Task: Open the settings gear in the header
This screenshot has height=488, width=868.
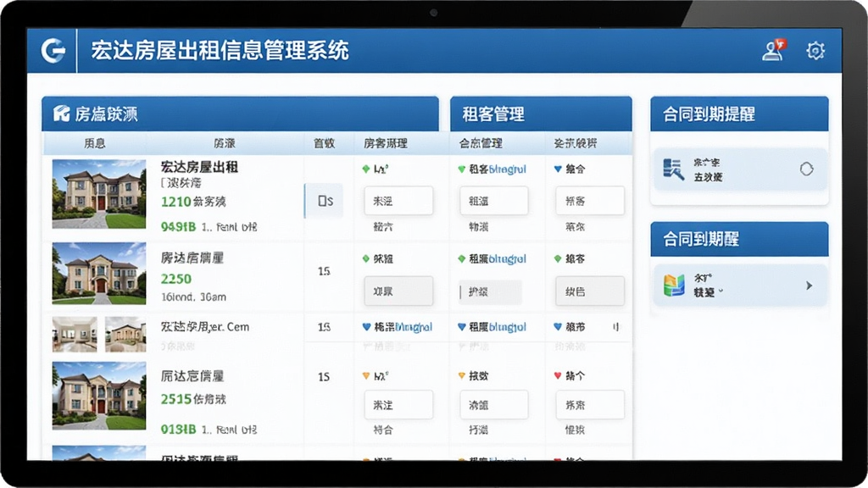Action: point(815,50)
